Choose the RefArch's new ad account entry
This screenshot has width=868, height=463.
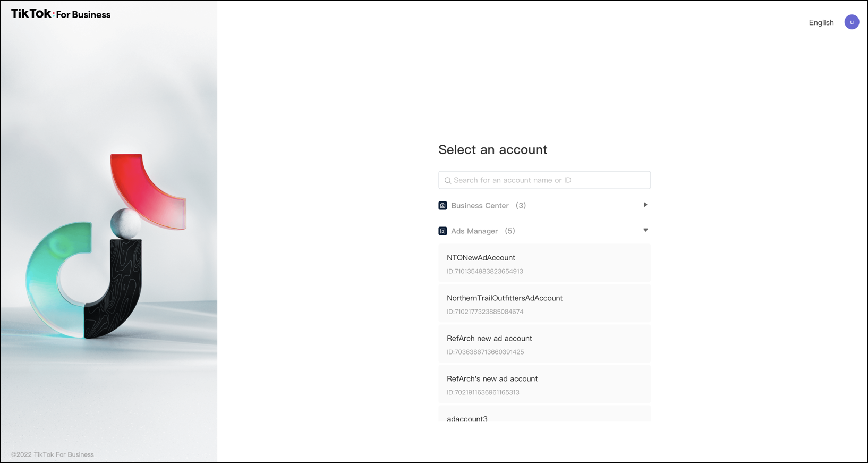coord(544,384)
